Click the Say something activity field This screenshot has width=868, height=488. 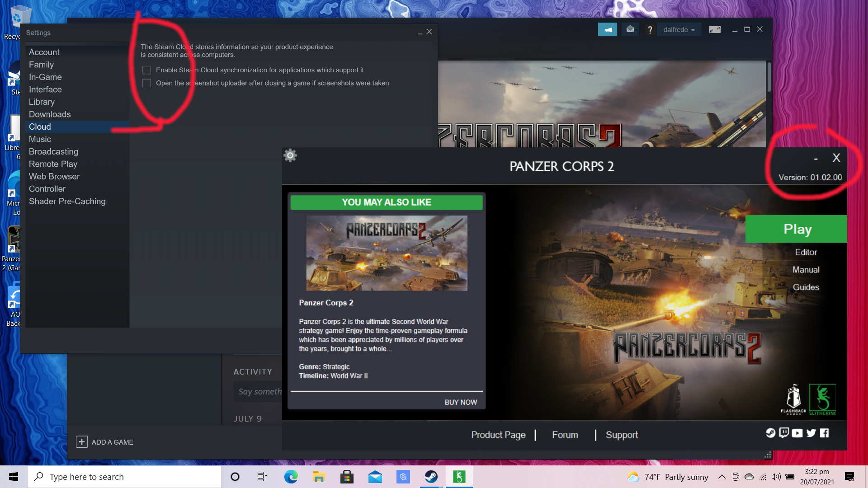pos(259,391)
